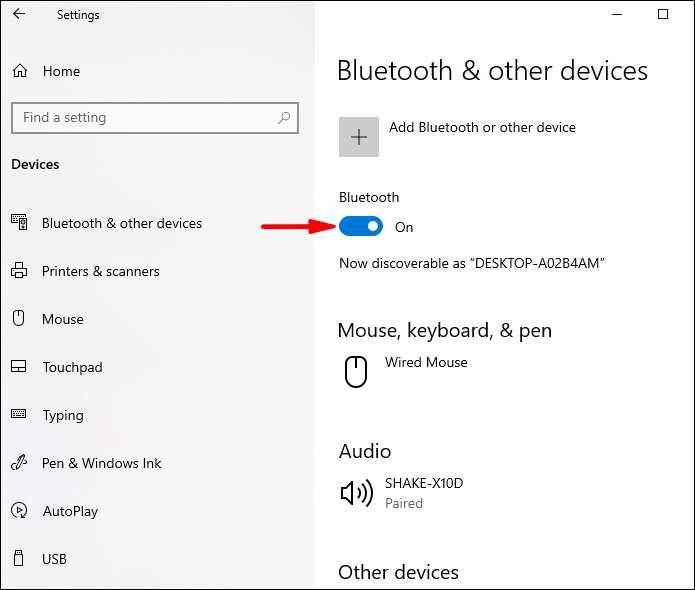Select the Home link
The width and height of the screenshot is (695, 590).
pyautogui.click(x=61, y=72)
